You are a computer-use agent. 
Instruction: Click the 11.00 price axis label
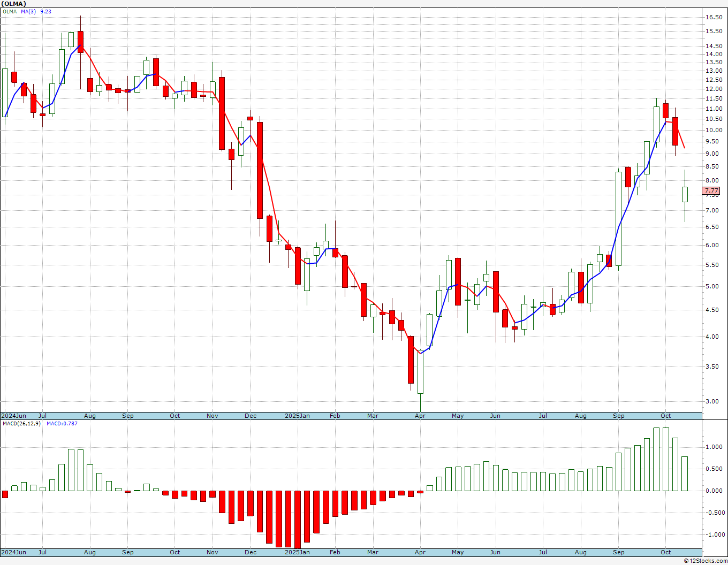tap(713, 109)
